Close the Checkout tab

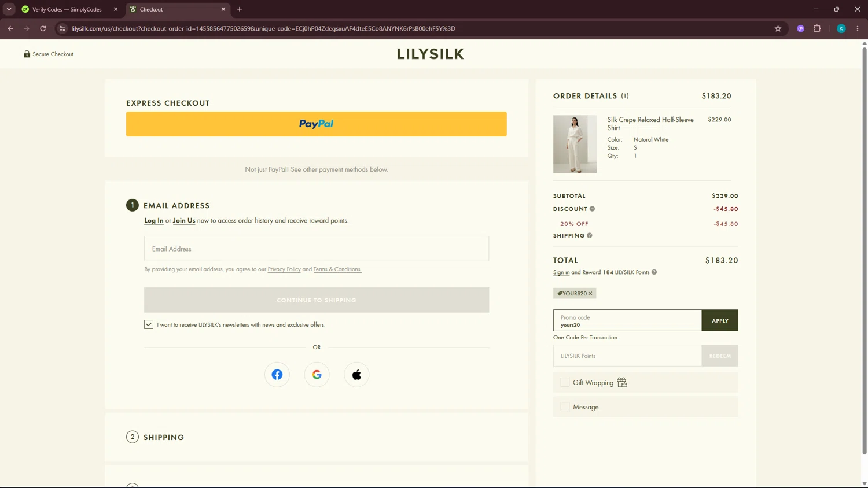tap(223, 9)
